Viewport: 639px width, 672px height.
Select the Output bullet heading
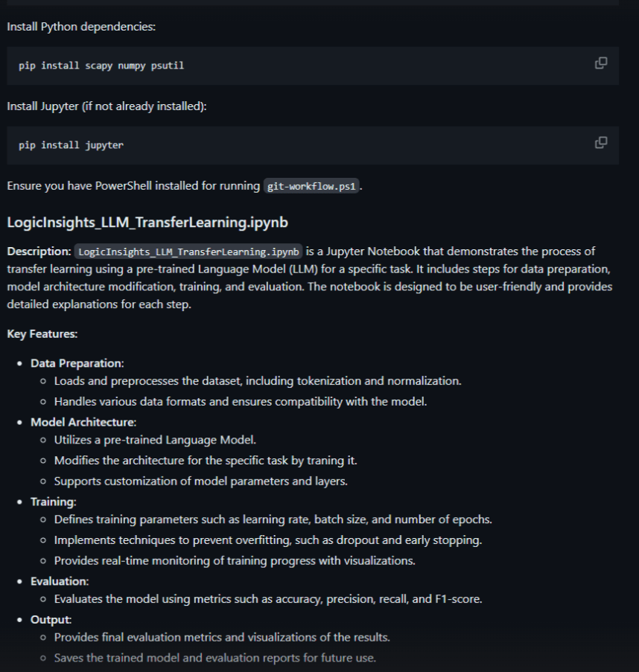51,620
